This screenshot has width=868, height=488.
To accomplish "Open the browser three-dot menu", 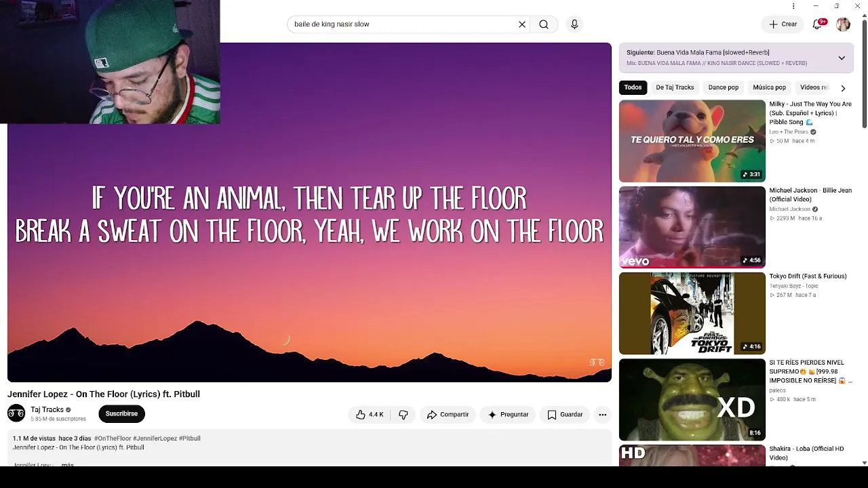I will (793, 6).
